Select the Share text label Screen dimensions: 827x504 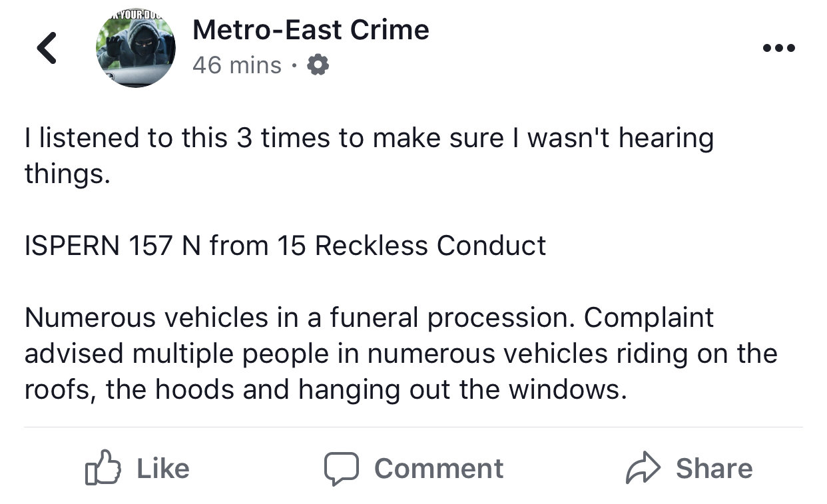(714, 468)
